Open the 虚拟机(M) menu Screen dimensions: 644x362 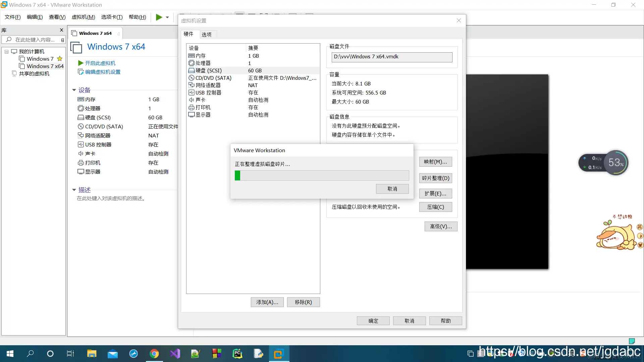83,17
